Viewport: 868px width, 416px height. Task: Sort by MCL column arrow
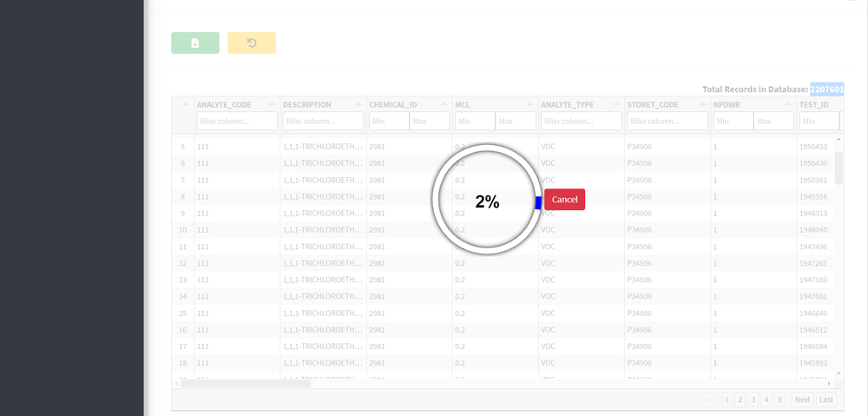coord(530,104)
